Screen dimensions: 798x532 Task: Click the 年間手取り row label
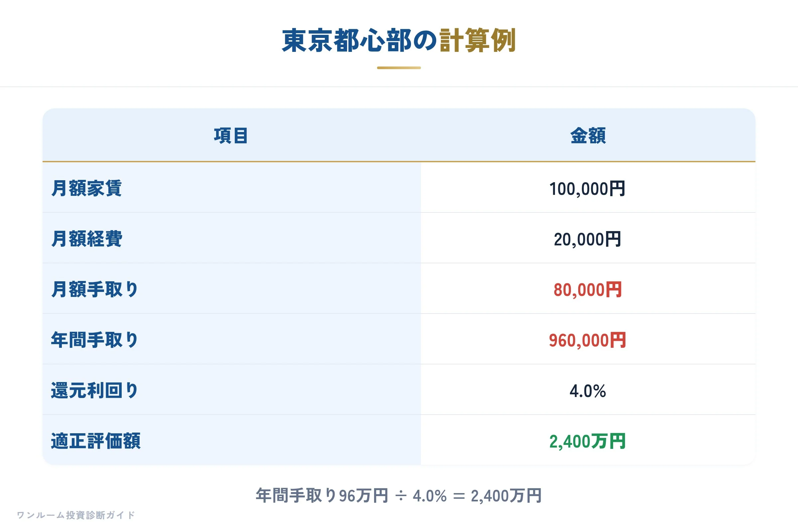[95, 340]
